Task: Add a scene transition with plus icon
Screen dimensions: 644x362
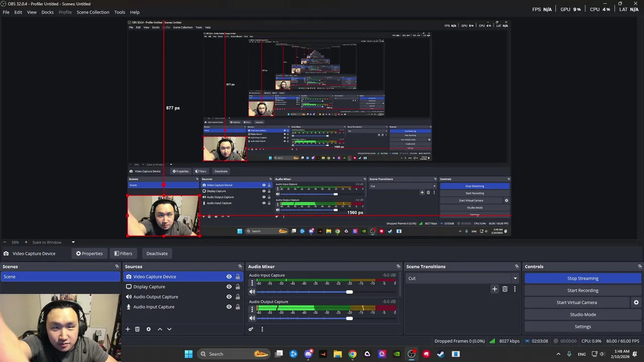Action: 495,289
